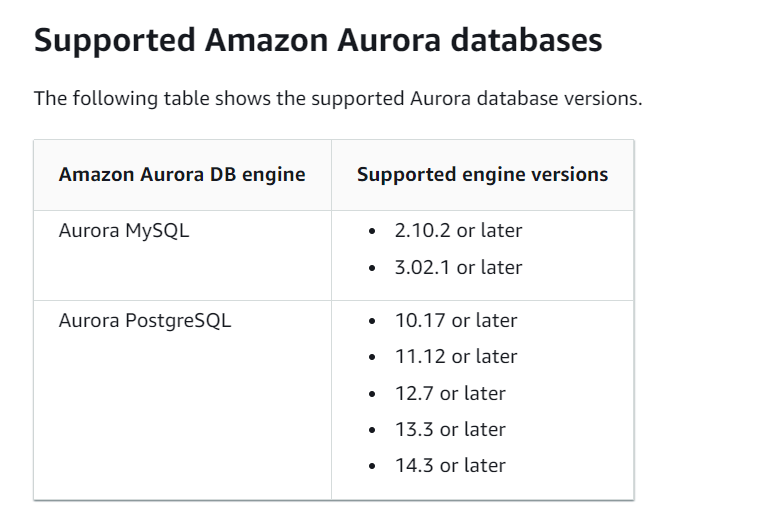Click the bullet before 3.02.1
Viewport: 776px width, 531px height.
click(x=372, y=268)
